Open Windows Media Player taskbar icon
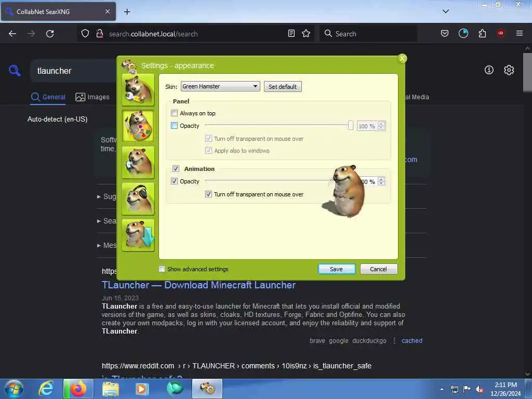This screenshot has height=399, width=532. (x=142, y=389)
